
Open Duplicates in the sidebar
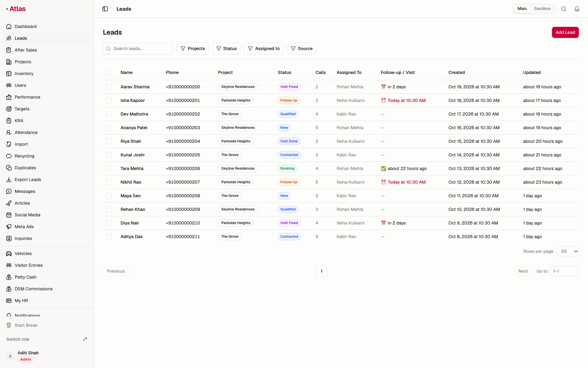[x=47, y=168]
